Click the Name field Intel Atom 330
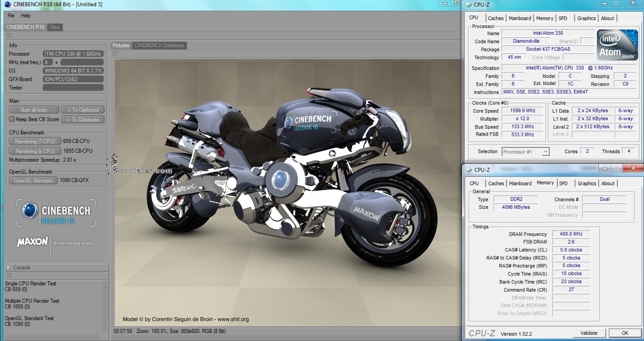This screenshot has height=341, width=644. [548, 33]
